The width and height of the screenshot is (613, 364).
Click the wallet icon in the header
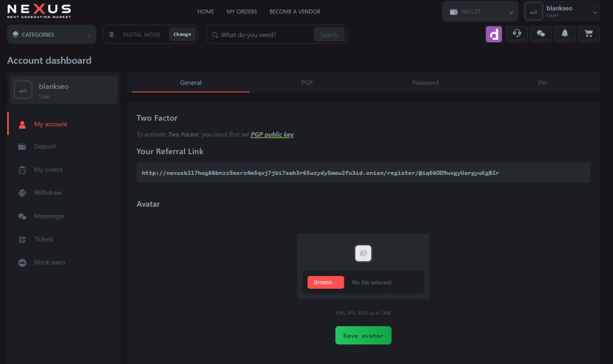(454, 12)
